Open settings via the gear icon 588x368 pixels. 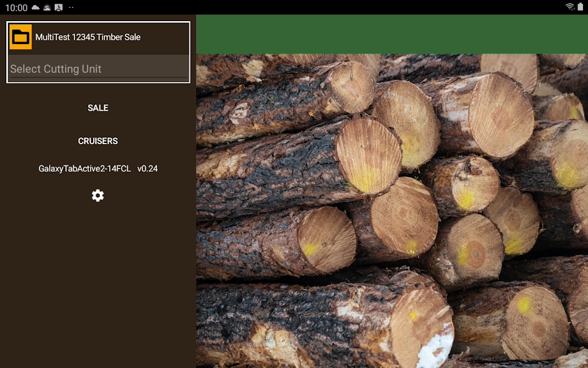pyautogui.click(x=97, y=196)
